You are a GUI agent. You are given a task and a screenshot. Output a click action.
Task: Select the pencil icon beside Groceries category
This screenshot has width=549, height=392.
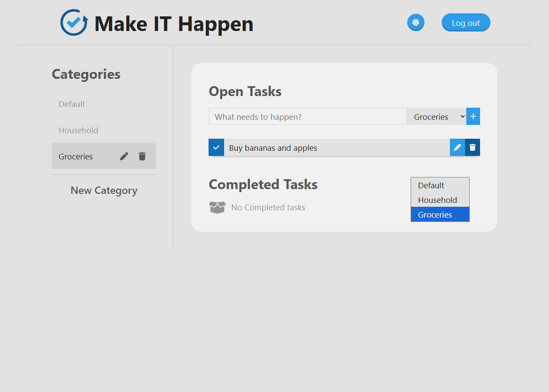(x=124, y=156)
